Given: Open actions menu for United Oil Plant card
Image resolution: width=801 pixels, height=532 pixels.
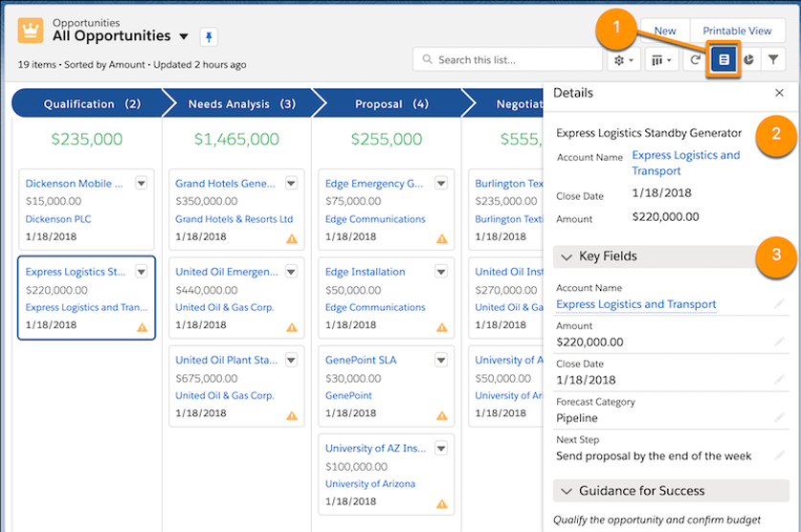Looking at the screenshot, I should pyautogui.click(x=291, y=360).
